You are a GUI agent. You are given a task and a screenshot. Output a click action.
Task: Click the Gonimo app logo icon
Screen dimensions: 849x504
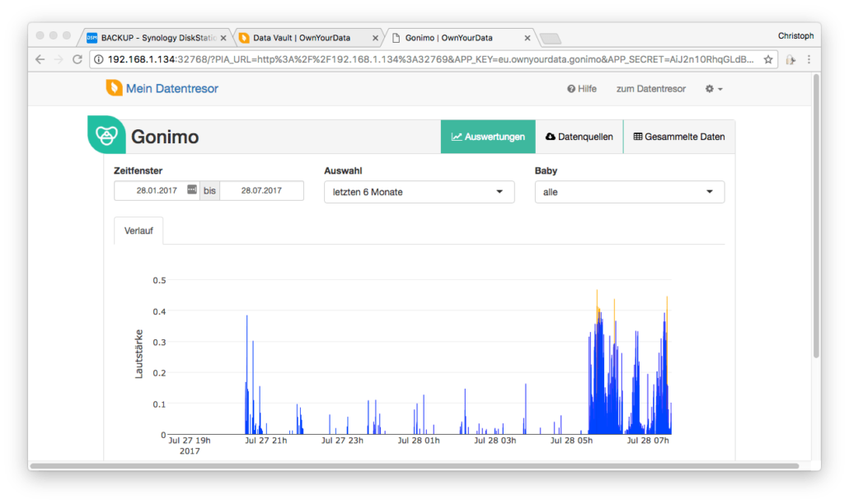coord(106,135)
